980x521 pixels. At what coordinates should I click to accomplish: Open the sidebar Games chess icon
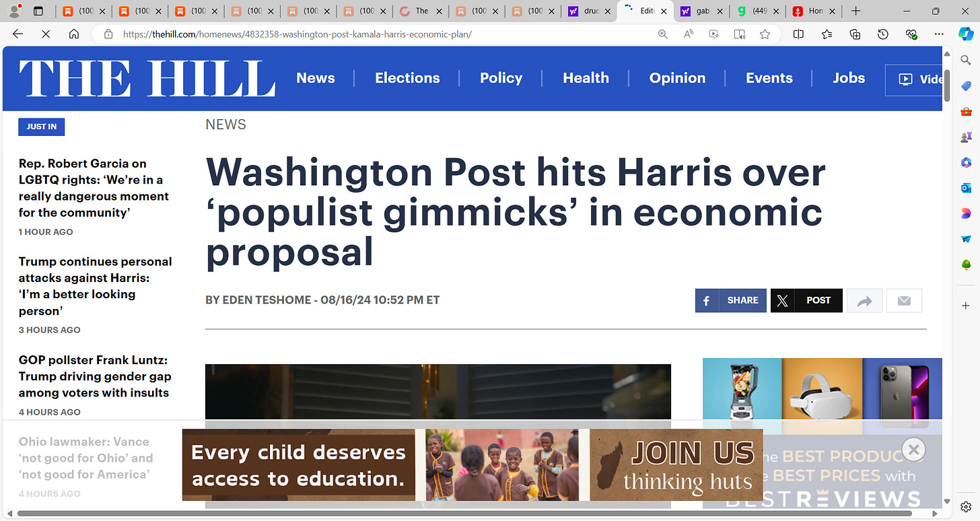tap(966, 137)
